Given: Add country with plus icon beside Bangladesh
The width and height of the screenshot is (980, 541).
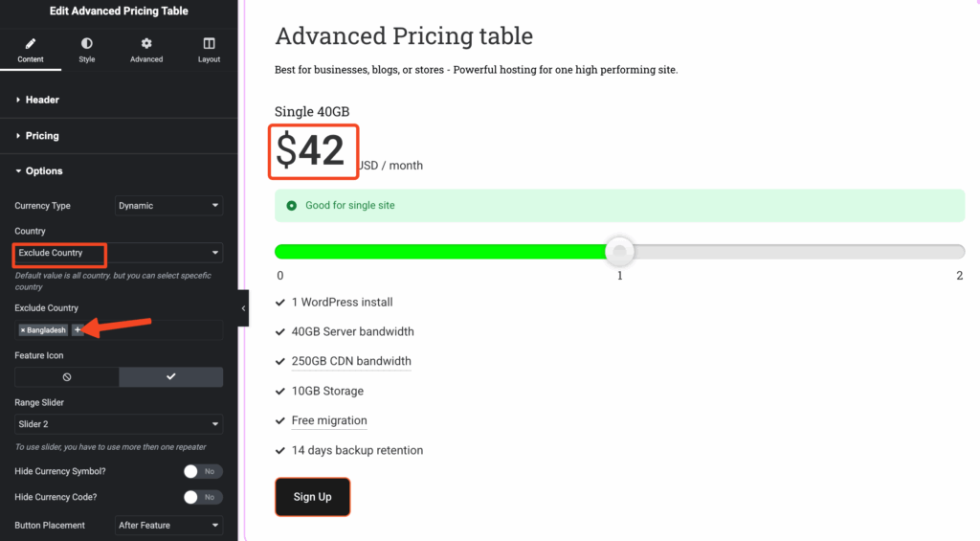Looking at the screenshot, I should [x=78, y=330].
